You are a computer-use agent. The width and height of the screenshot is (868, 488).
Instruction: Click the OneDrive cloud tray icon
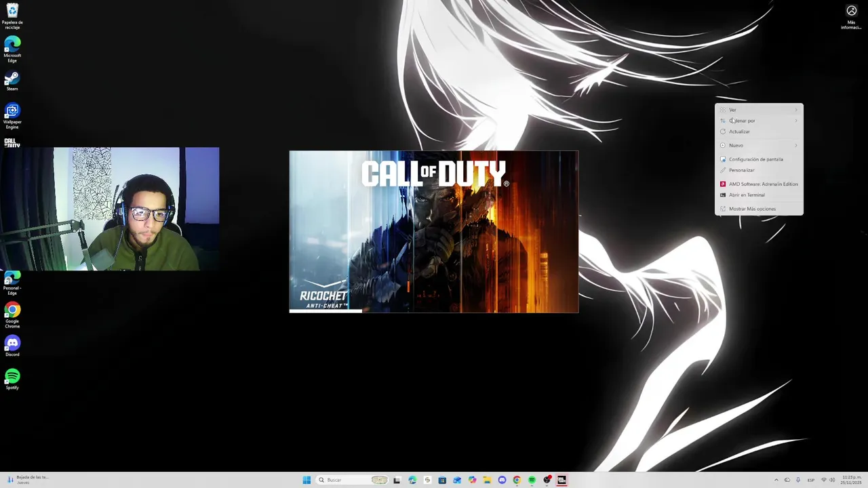pyautogui.click(x=787, y=480)
